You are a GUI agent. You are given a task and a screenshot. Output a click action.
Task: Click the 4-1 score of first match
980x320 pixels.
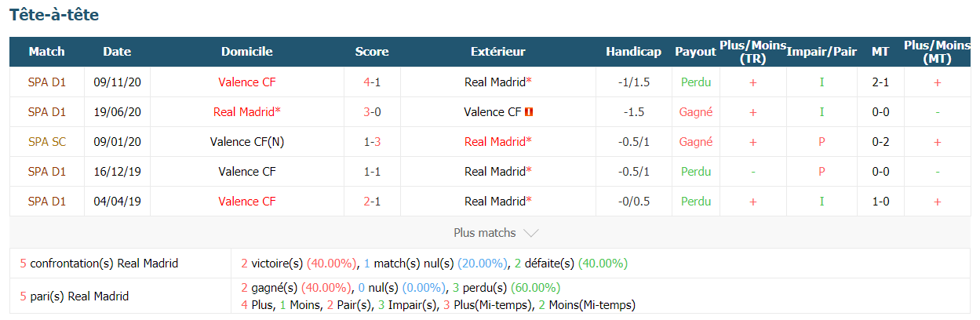coord(372,82)
